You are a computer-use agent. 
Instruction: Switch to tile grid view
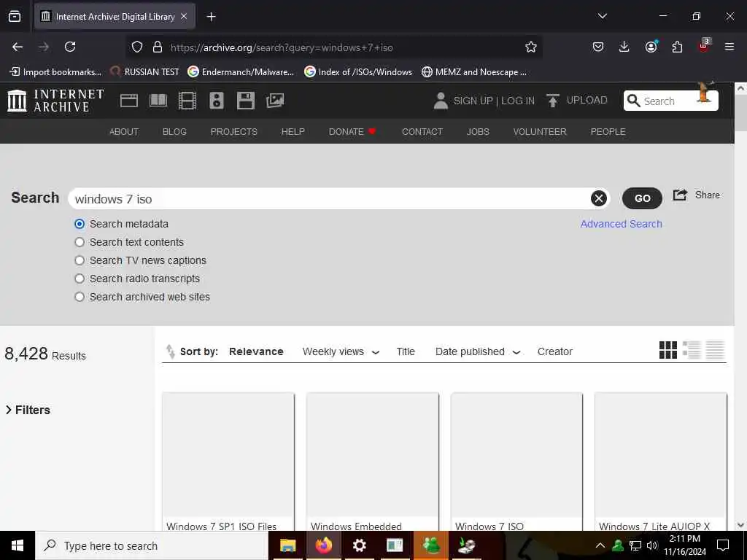coord(668,350)
